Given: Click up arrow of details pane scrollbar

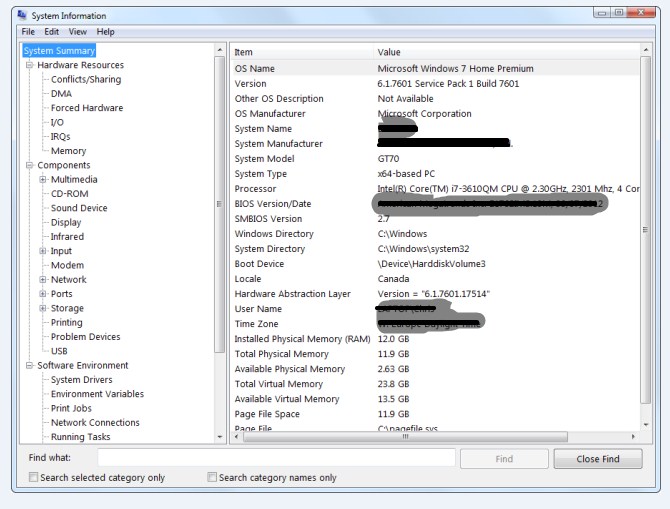Looking at the screenshot, I should point(646,50).
